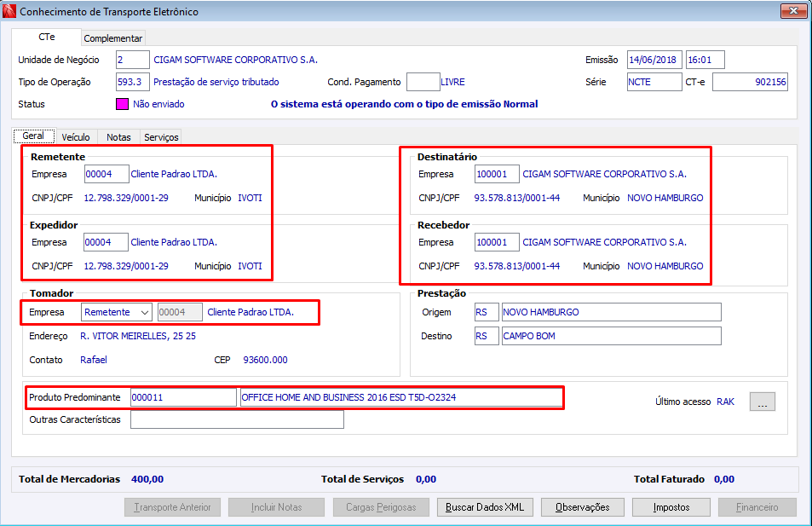Screen dimensions: 812x526
Task: Click the Série field NCTE
Action: pyautogui.click(x=654, y=82)
